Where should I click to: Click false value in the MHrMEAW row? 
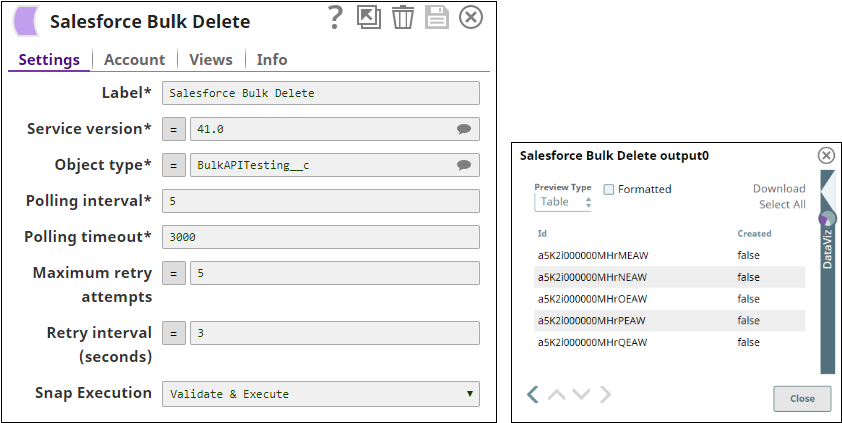coord(748,256)
